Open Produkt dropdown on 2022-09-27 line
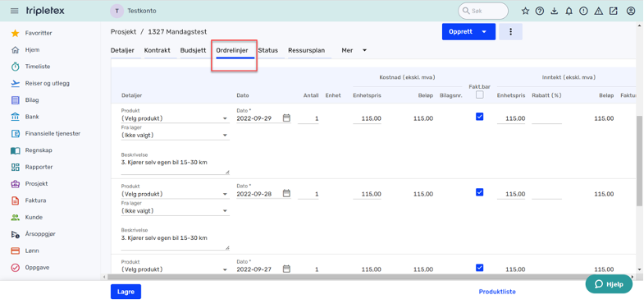This screenshot has height=304, width=644. [175, 269]
